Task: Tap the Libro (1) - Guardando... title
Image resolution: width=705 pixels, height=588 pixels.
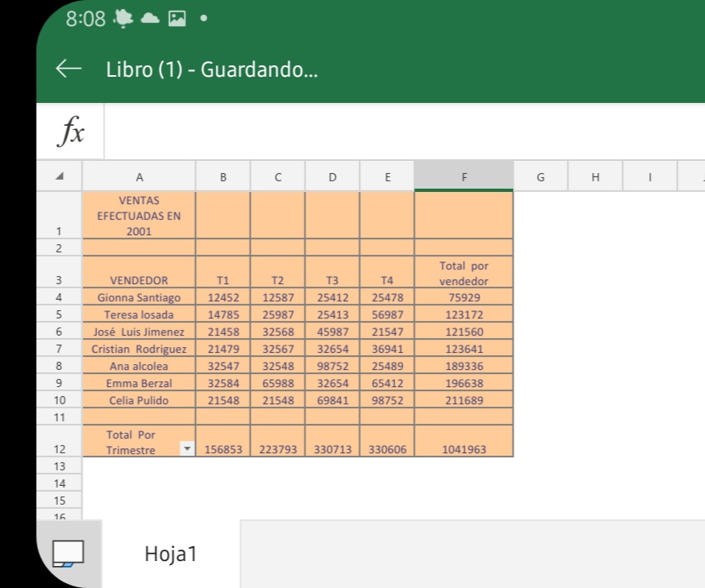Action: pos(212,70)
